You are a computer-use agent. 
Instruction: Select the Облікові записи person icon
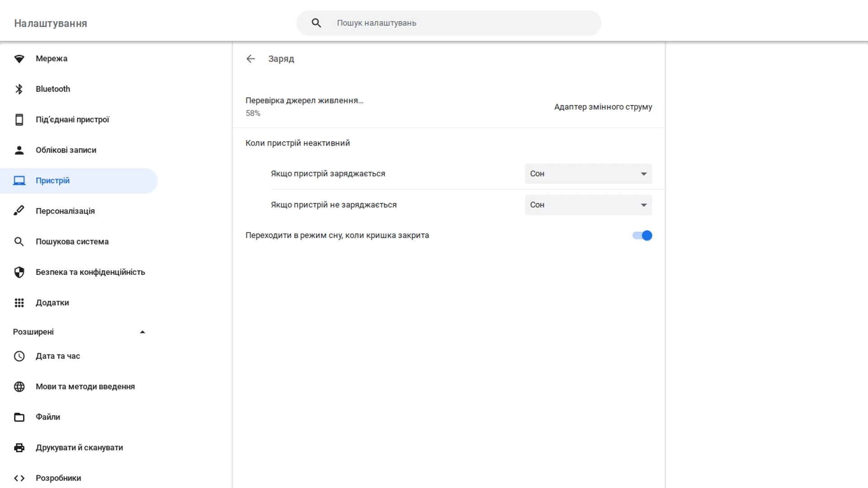click(19, 150)
